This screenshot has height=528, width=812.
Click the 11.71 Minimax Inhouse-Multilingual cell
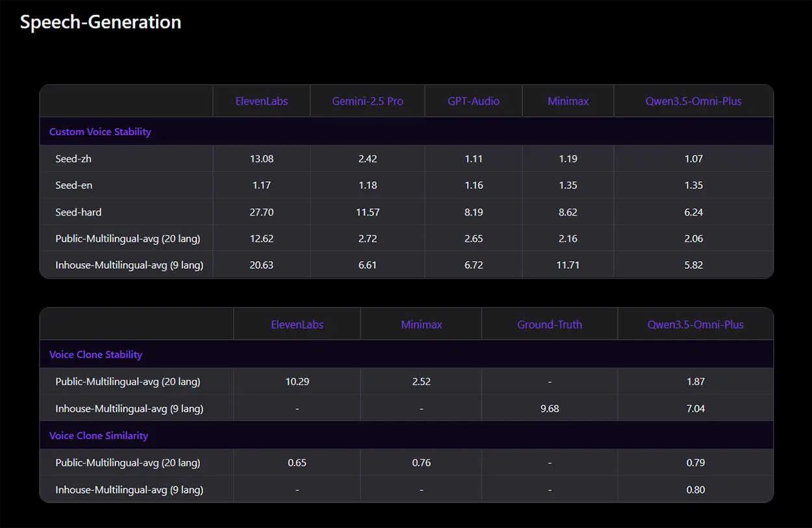(568, 265)
